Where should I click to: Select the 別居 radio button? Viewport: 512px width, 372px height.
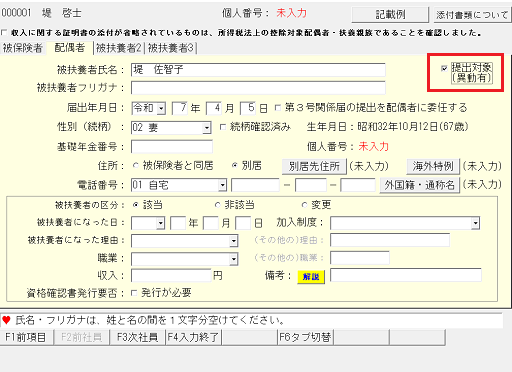235,165
